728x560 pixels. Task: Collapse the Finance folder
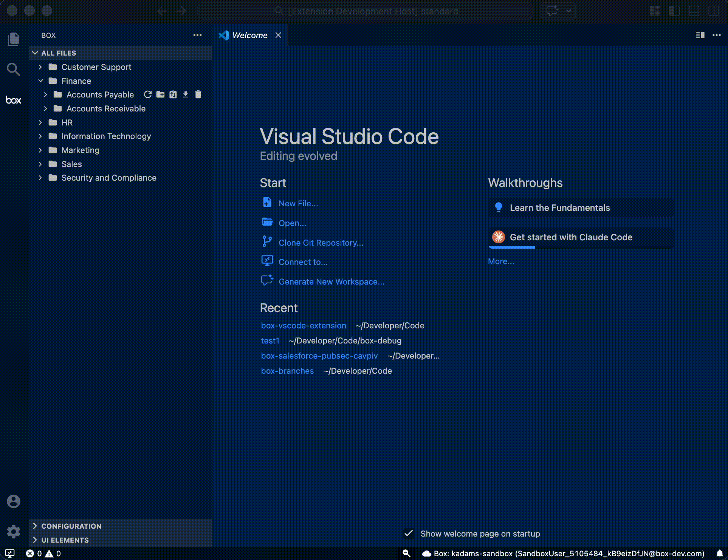41,81
